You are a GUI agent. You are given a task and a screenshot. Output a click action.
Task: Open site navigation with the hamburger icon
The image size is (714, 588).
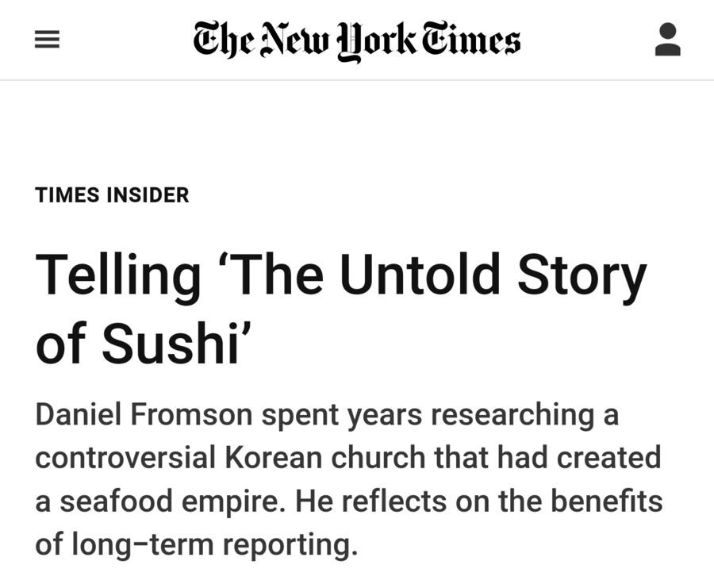tap(46, 38)
